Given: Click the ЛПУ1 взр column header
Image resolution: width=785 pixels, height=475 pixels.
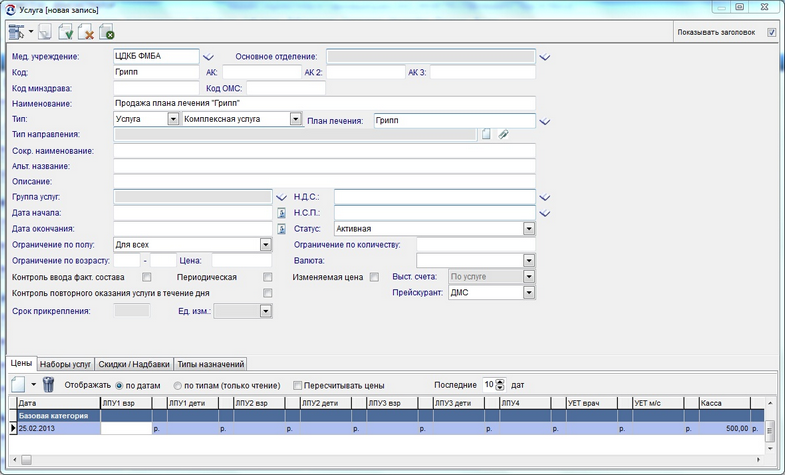Looking at the screenshot, I should coord(126,403).
